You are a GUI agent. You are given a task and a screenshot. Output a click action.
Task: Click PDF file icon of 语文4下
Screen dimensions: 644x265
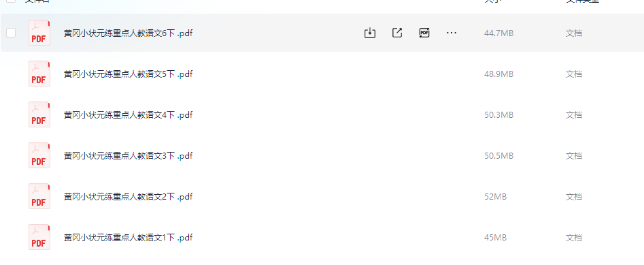pos(39,114)
